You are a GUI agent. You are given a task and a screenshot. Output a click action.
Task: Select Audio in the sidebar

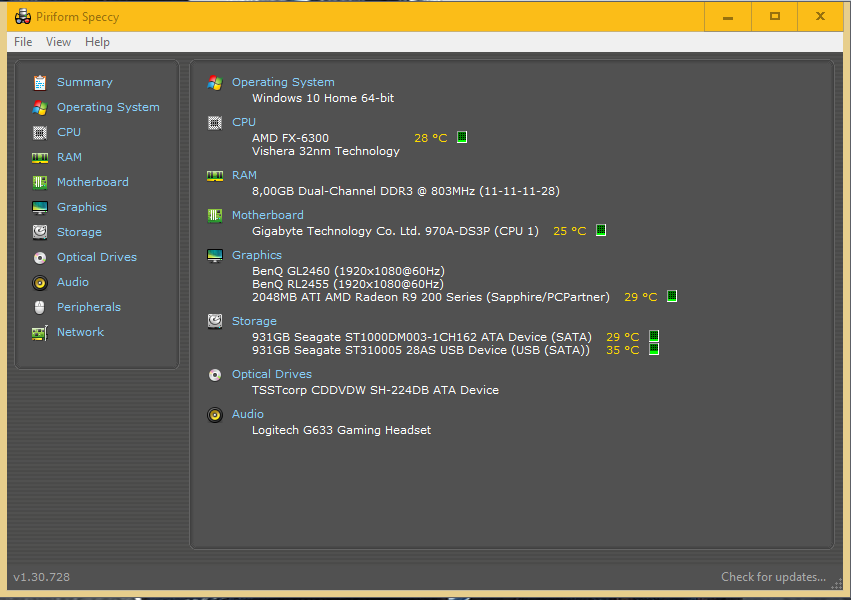(73, 282)
